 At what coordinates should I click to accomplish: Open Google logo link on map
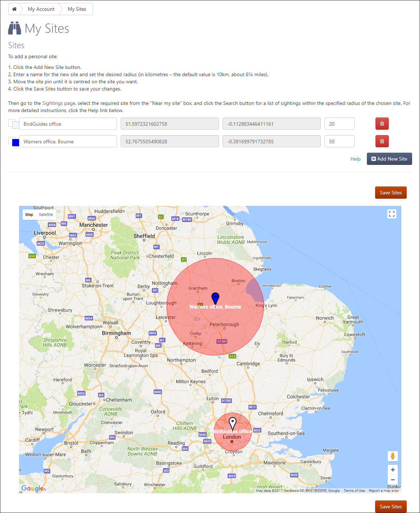point(32,488)
